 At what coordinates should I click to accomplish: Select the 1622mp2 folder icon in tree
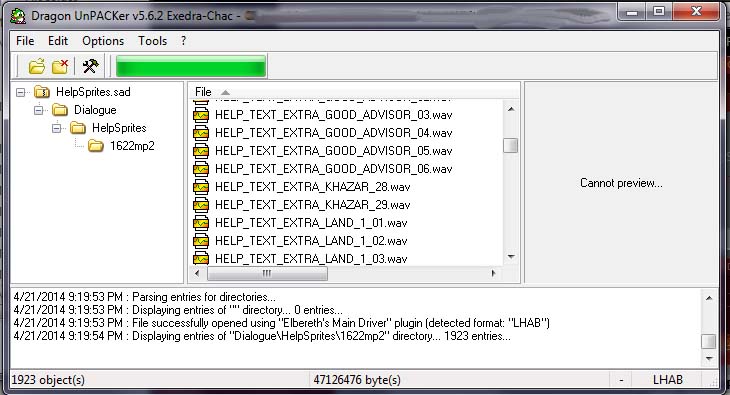pos(96,146)
